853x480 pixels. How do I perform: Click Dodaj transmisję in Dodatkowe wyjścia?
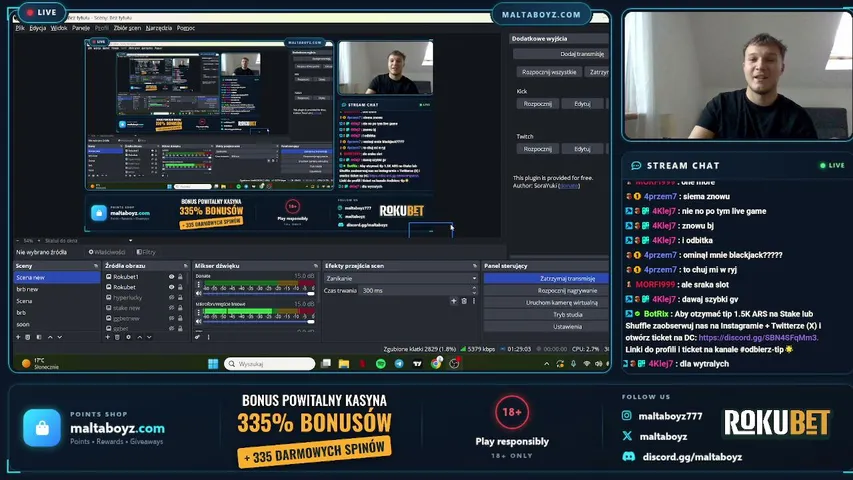pyautogui.click(x=561, y=54)
